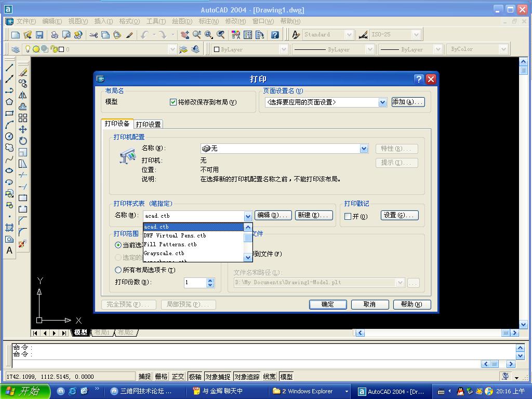
Task: Click the Undo arrow icon
Action: [145, 35]
